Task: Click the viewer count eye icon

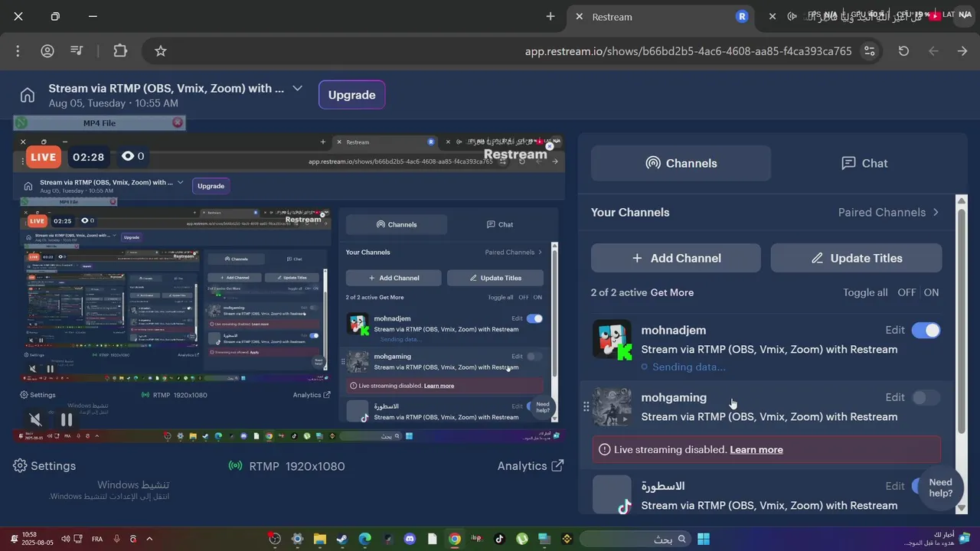Action: point(128,156)
